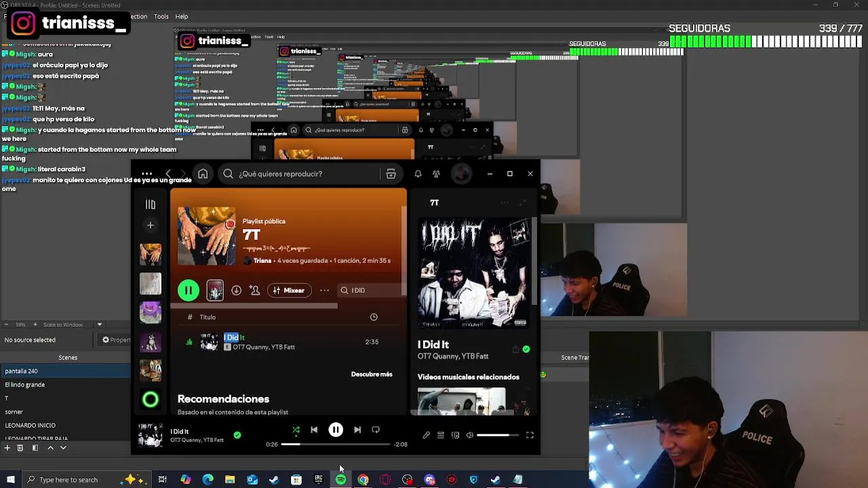868x488 pixels.
Task: Select the LEONARDO INICIO scene
Action: (65, 425)
